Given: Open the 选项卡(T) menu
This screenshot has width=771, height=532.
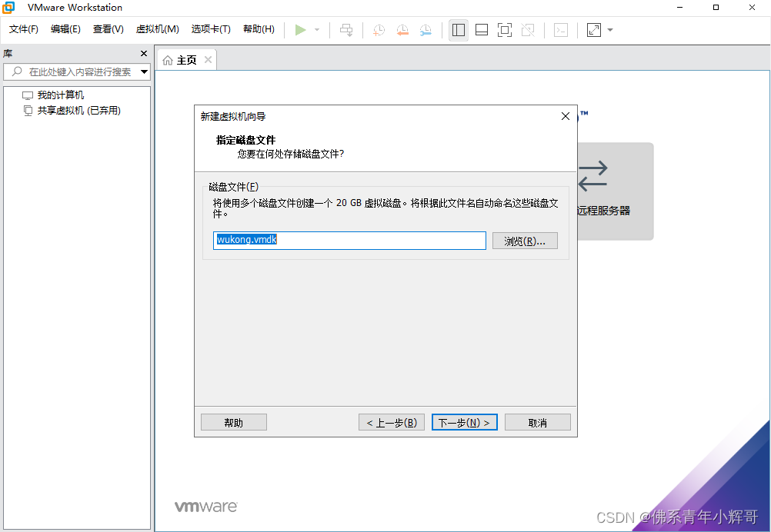Looking at the screenshot, I should (211, 29).
